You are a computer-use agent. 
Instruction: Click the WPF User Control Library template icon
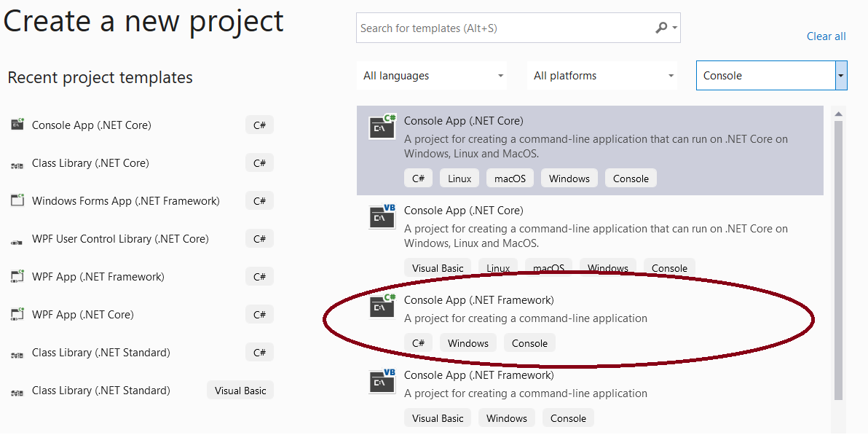17,242
